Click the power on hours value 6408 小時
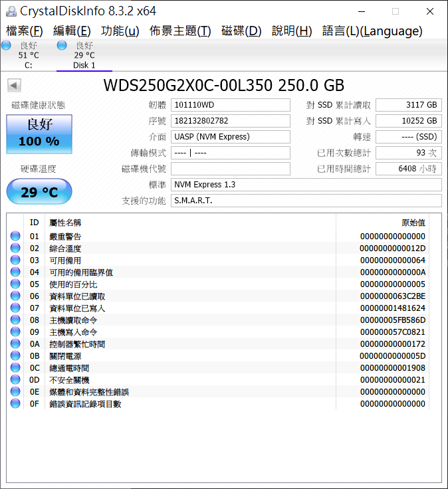This screenshot has height=489, width=448. 409,169
